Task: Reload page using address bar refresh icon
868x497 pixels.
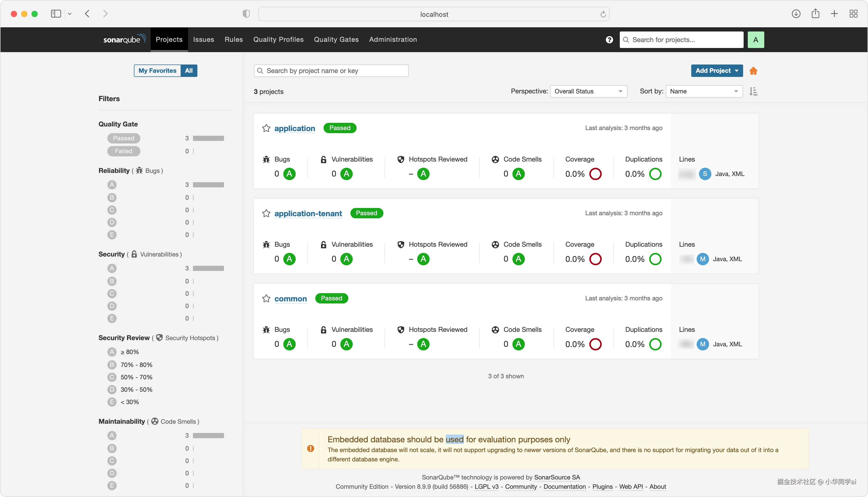Action: point(603,14)
